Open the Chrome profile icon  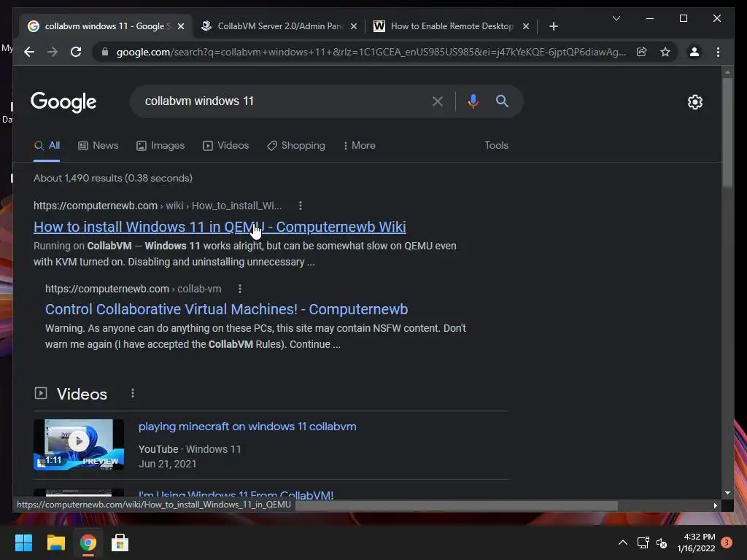694,52
